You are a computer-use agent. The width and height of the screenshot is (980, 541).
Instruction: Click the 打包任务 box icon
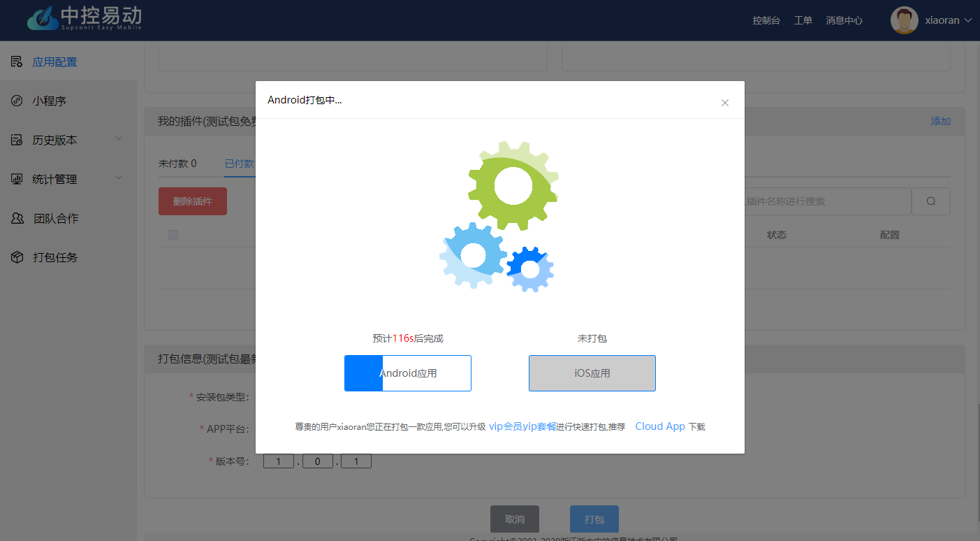click(17, 257)
